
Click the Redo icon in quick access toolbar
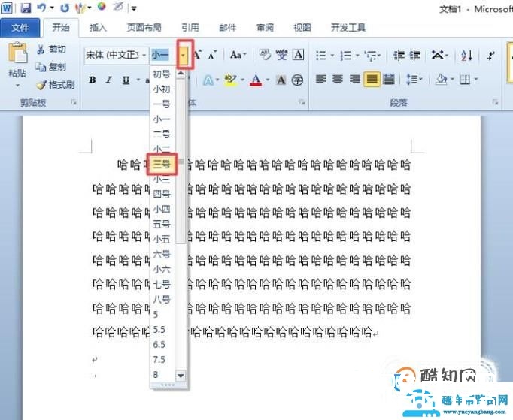click(65, 8)
